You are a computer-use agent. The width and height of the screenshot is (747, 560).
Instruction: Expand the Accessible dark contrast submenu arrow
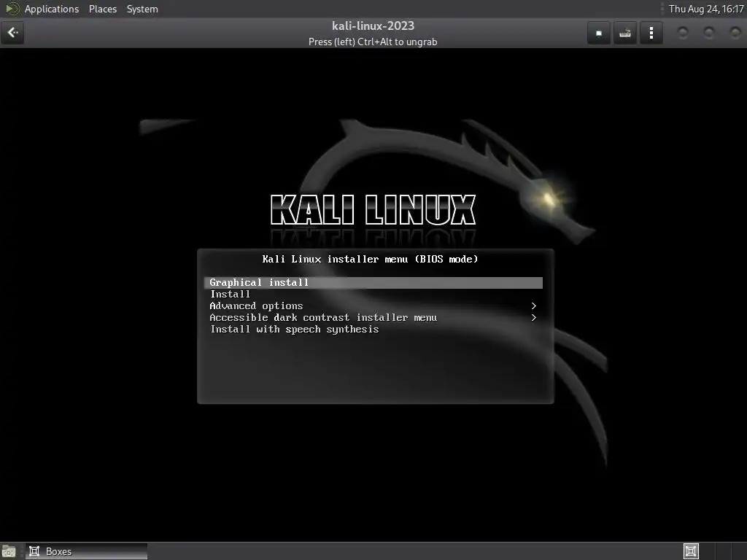click(533, 318)
